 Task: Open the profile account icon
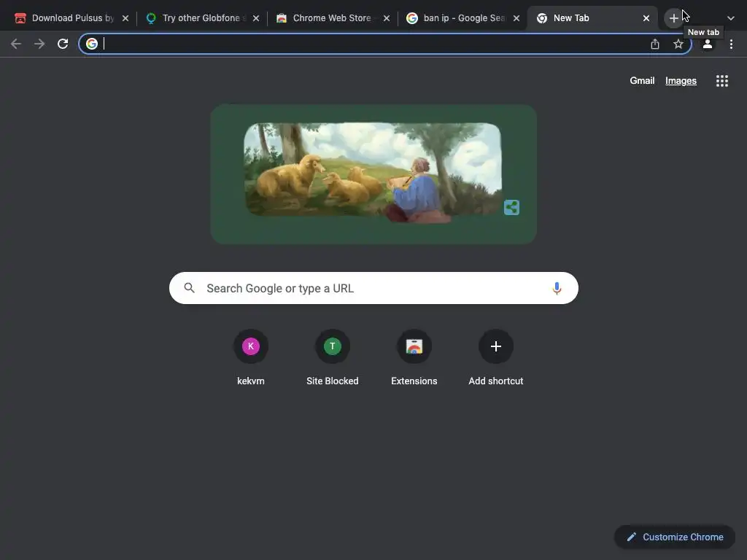pyautogui.click(x=708, y=44)
